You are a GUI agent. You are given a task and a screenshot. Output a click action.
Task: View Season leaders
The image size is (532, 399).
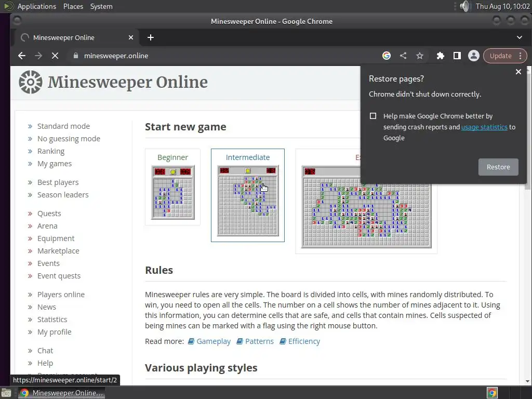[x=63, y=195]
